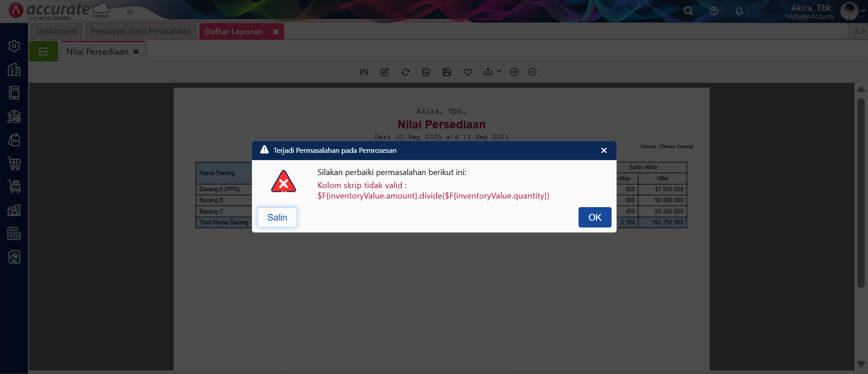
Task: Open the shopping cart module in sidebar
Action: [x=14, y=163]
